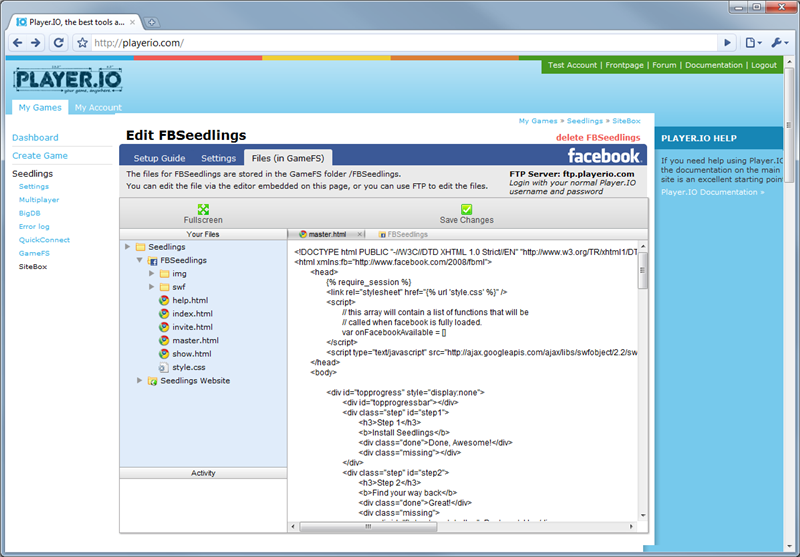The image size is (800, 557).
Task: Click the delete FBSeedlings link
Action: click(x=598, y=137)
